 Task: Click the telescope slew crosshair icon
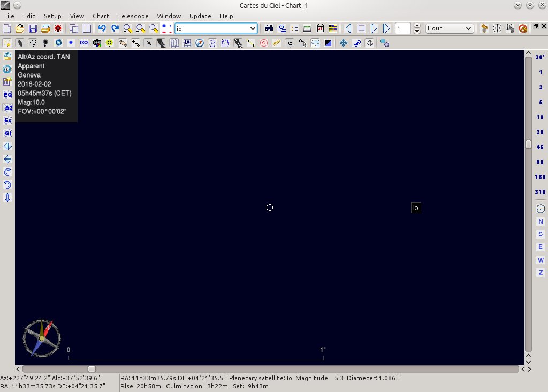[497, 28]
